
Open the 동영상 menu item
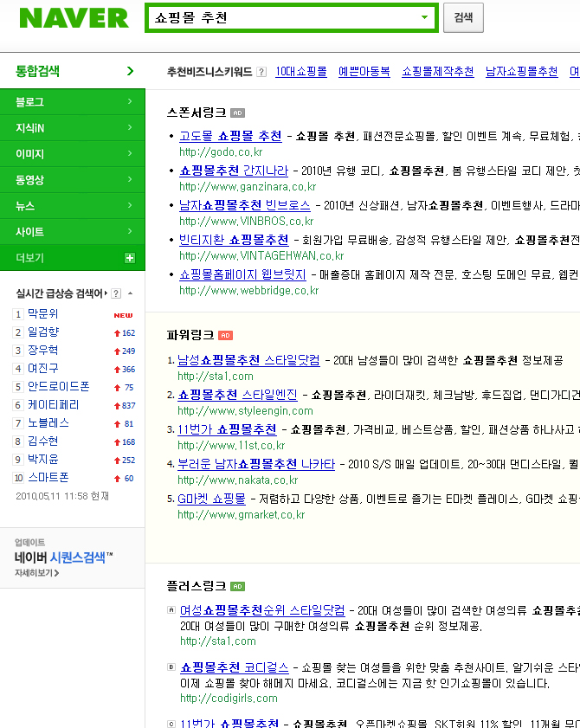(x=73, y=180)
